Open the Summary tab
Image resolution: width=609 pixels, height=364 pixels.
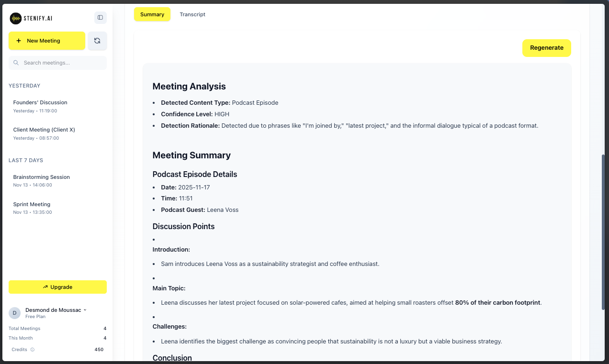pyautogui.click(x=152, y=14)
